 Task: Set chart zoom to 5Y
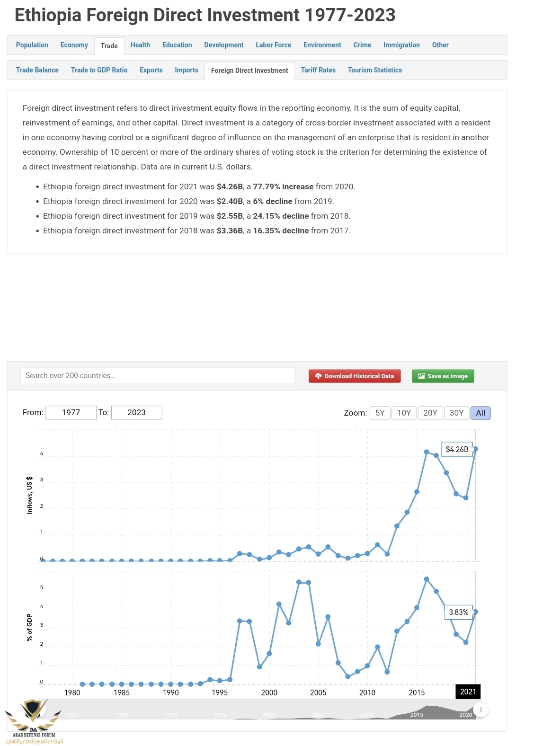380,413
